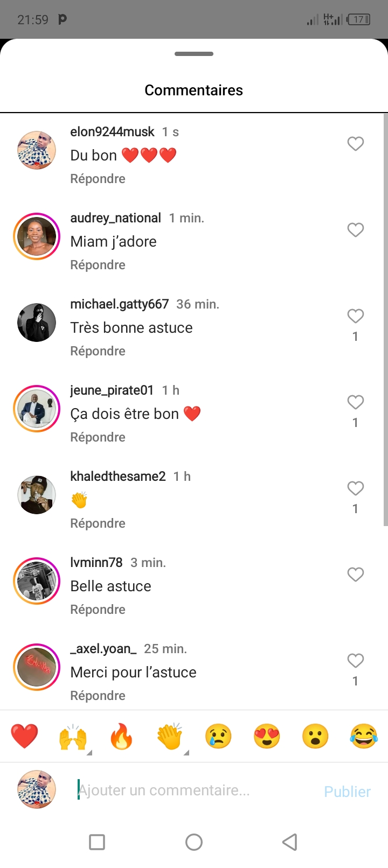Reply to jeune_pirate01's comment
The height and width of the screenshot is (868, 388).
98,437
